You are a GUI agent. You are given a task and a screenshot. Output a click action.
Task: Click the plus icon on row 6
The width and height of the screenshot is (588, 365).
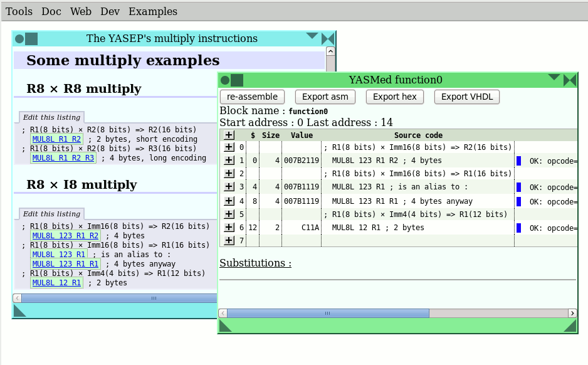(229, 227)
